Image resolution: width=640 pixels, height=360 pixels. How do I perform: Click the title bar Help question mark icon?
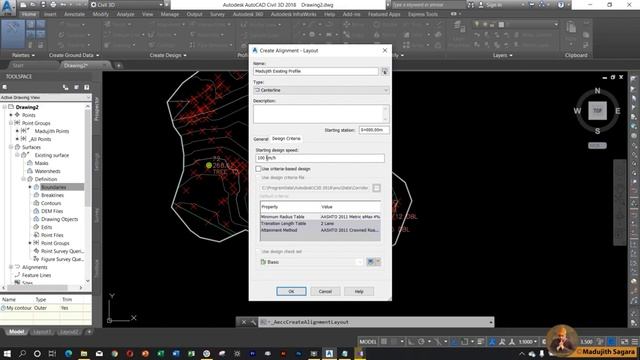[561, 5]
